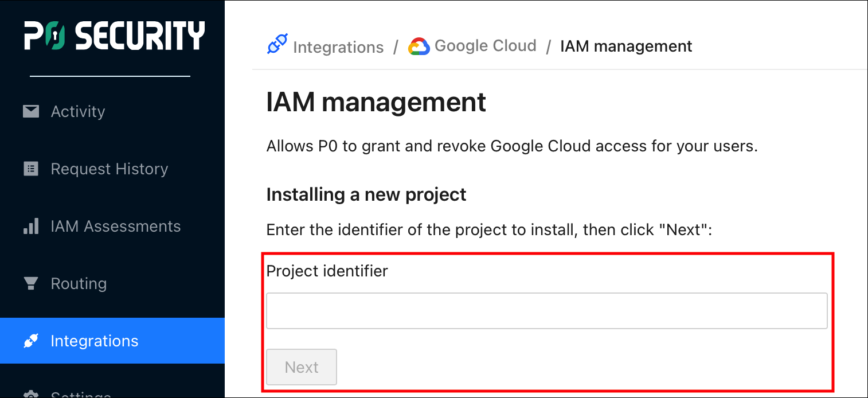Click the IAM Assessments bar chart icon
This screenshot has width=868, height=398.
pos(31,226)
